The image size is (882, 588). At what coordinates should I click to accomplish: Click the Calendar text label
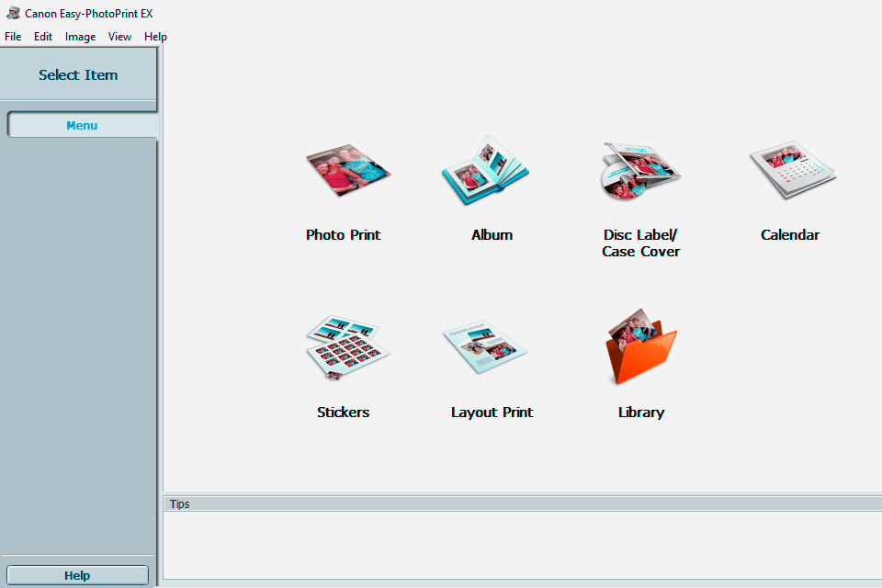point(790,234)
